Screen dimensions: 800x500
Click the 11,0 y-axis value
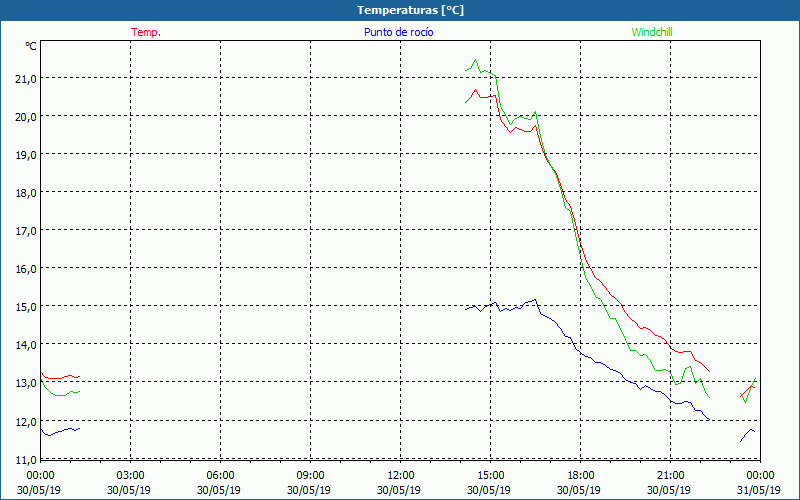pyautogui.click(x=26, y=459)
